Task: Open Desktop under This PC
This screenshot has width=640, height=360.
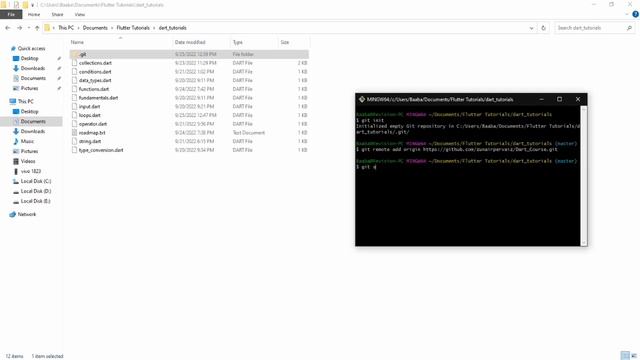Action: [x=29, y=111]
